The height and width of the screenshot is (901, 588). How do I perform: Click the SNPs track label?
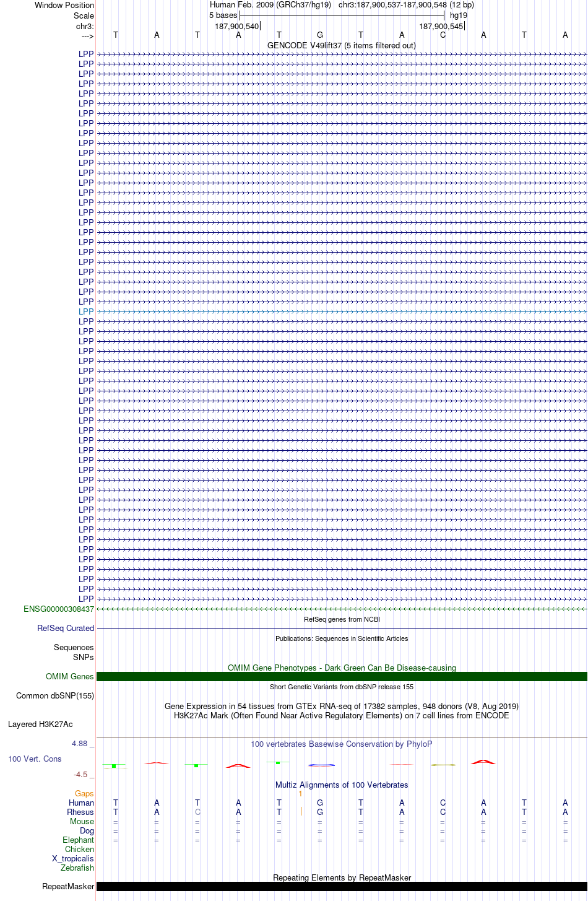coord(84,657)
